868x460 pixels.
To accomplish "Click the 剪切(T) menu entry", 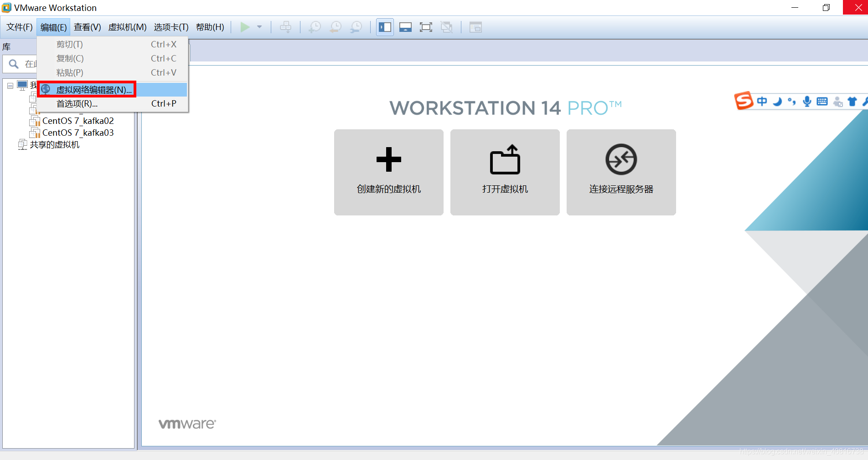I will pos(113,44).
